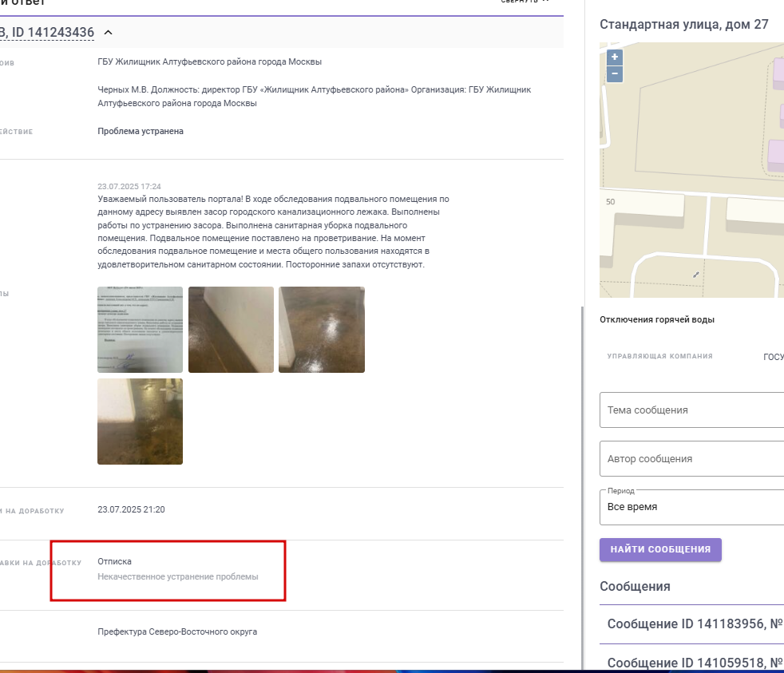Open the fourth photo in bottom row
The image size is (784, 673).
pyautogui.click(x=140, y=422)
